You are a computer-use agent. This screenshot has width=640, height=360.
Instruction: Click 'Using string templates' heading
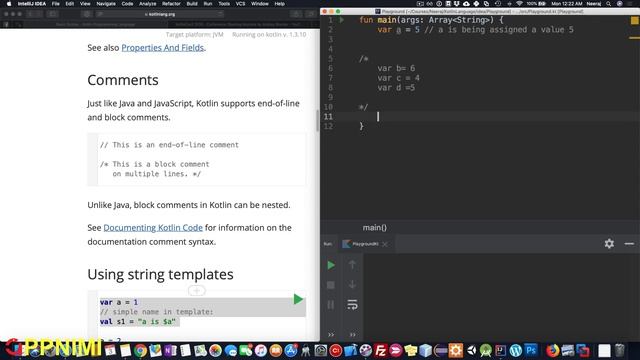pos(160,274)
